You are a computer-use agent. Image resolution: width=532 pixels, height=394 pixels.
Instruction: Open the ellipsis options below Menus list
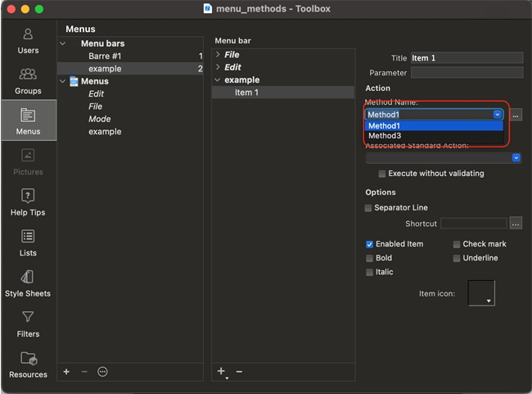click(102, 372)
